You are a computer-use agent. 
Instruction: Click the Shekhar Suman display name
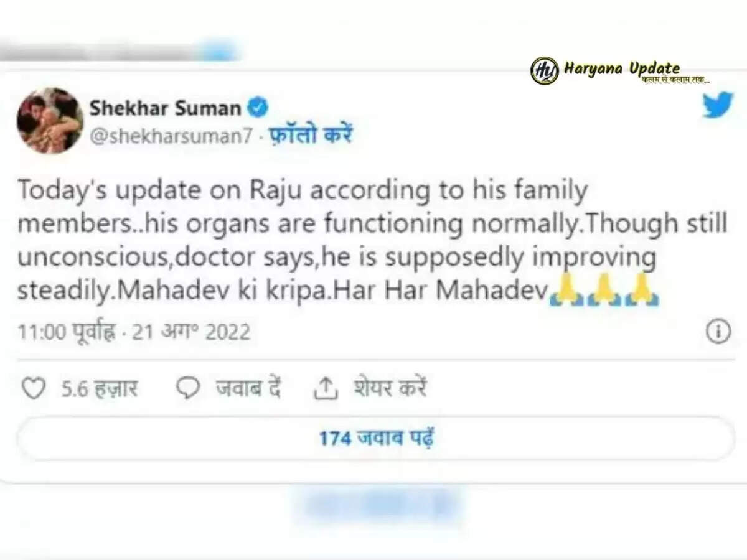click(165, 108)
